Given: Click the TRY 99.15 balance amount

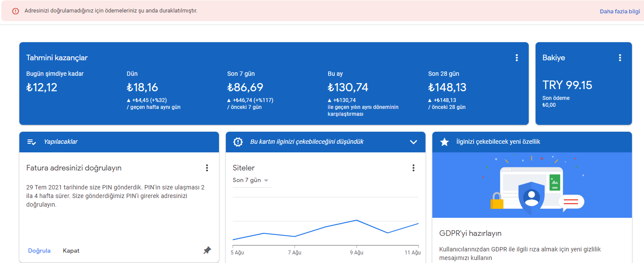Looking at the screenshot, I should click(567, 85).
